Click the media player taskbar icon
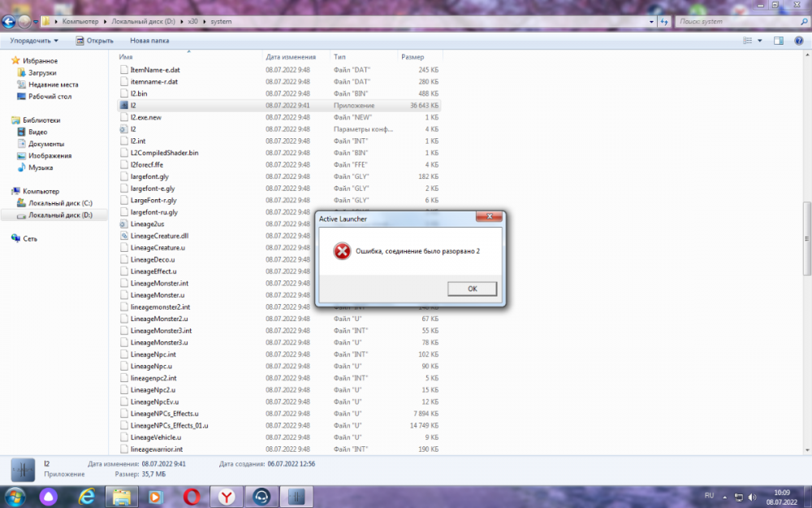Image resolution: width=812 pixels, height=508 pixels. pos(157,496)
